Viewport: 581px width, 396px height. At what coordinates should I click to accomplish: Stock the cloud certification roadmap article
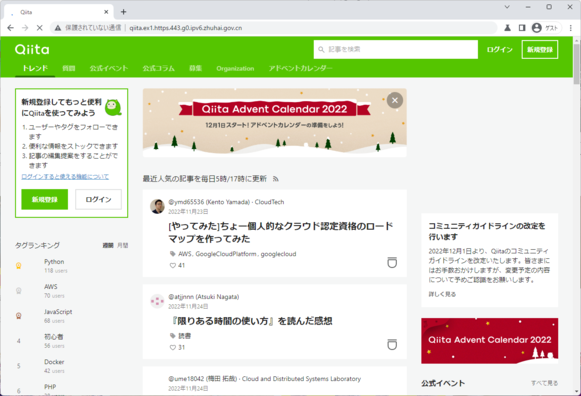[x=392, y=262]
